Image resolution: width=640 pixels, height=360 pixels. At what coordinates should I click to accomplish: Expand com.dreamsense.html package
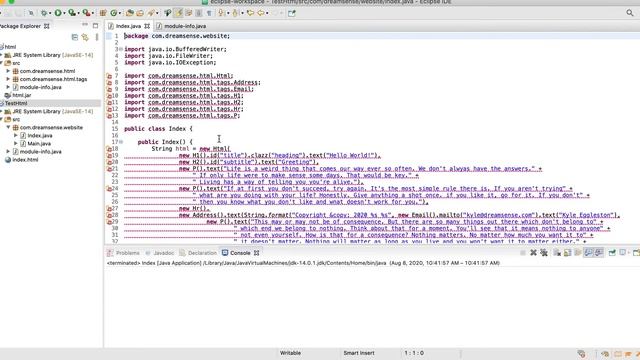tap(8, 71)
